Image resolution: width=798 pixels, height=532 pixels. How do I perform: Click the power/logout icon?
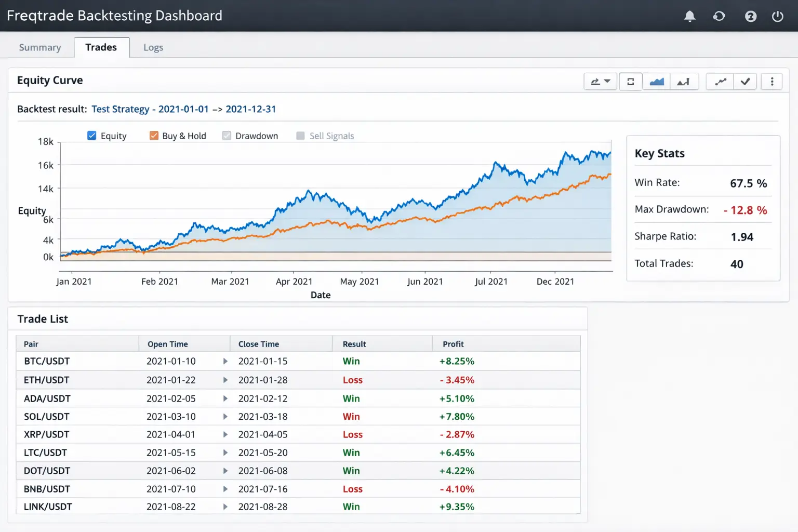(778, 16)
